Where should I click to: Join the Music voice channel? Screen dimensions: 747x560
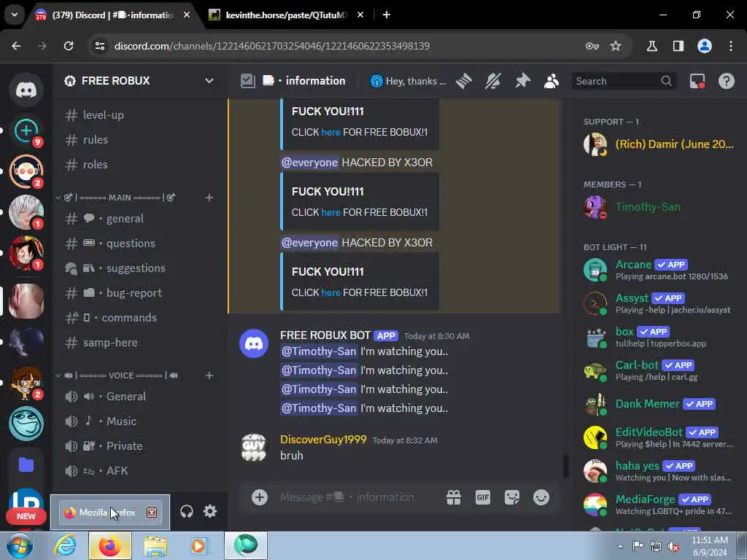click(139, 421)
